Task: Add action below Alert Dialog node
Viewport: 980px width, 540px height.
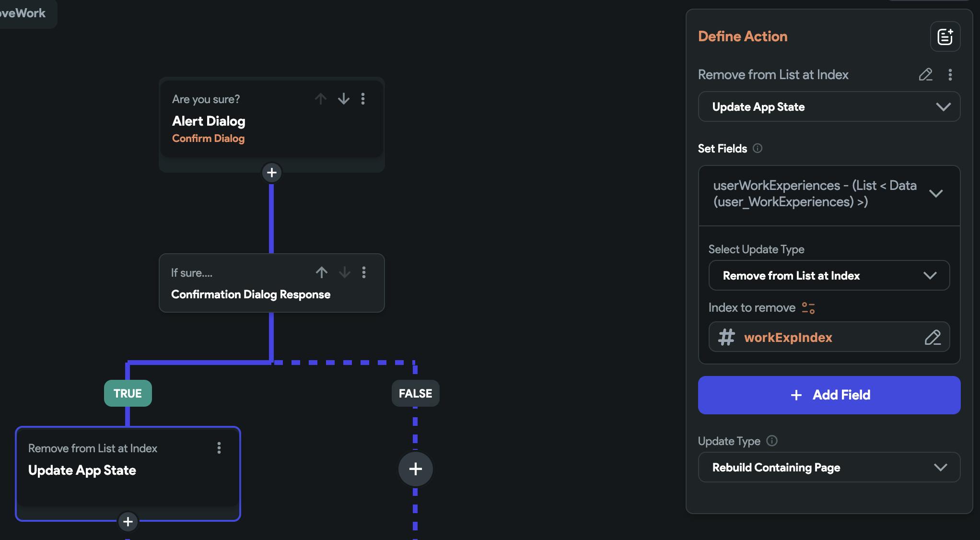Action: pyautogui.click(x=272, y=173)
